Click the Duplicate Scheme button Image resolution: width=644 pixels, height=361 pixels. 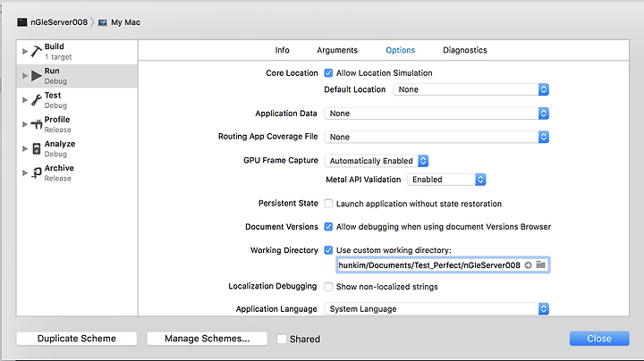(x=77, y=339)
